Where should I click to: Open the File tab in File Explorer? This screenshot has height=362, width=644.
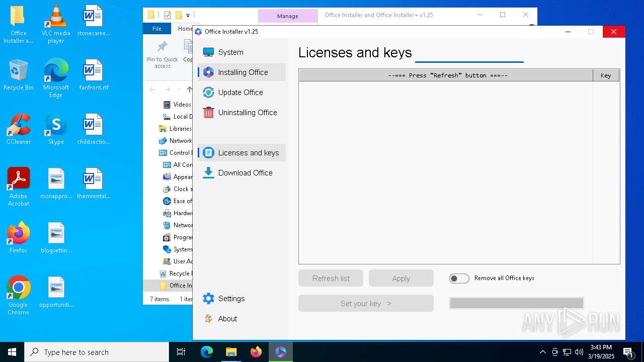click(157, 29)
